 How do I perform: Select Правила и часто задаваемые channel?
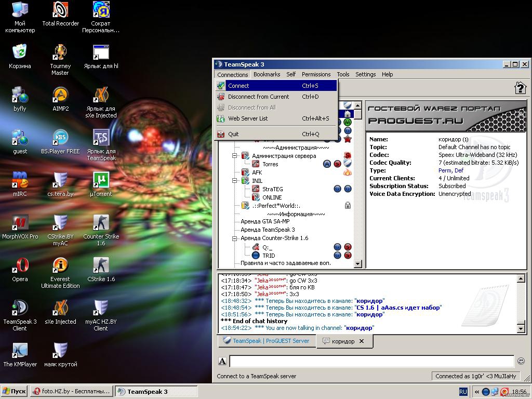click(286, 263)
